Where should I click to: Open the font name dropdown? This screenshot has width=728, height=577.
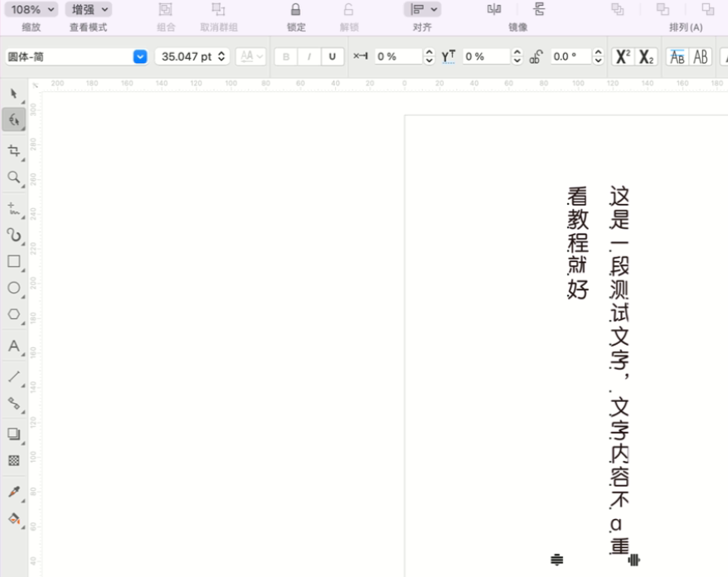(x=139, y=57)
